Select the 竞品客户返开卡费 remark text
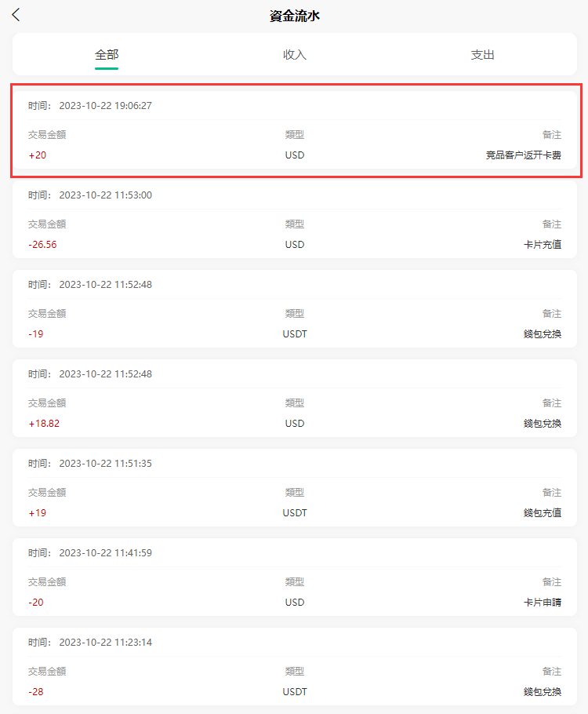The height and width of the screenshot is (714, 588). click(524, 155)
